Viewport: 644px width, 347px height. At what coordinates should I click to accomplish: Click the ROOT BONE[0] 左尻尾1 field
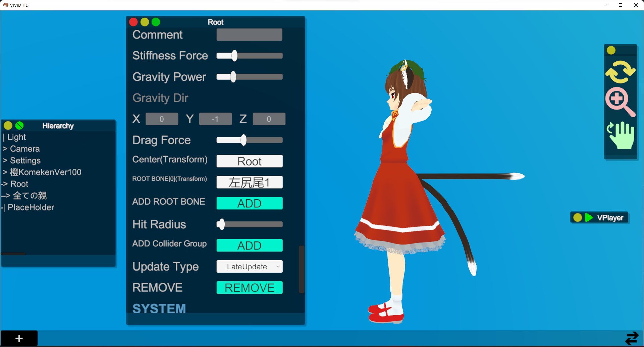[x=249, y=182]
